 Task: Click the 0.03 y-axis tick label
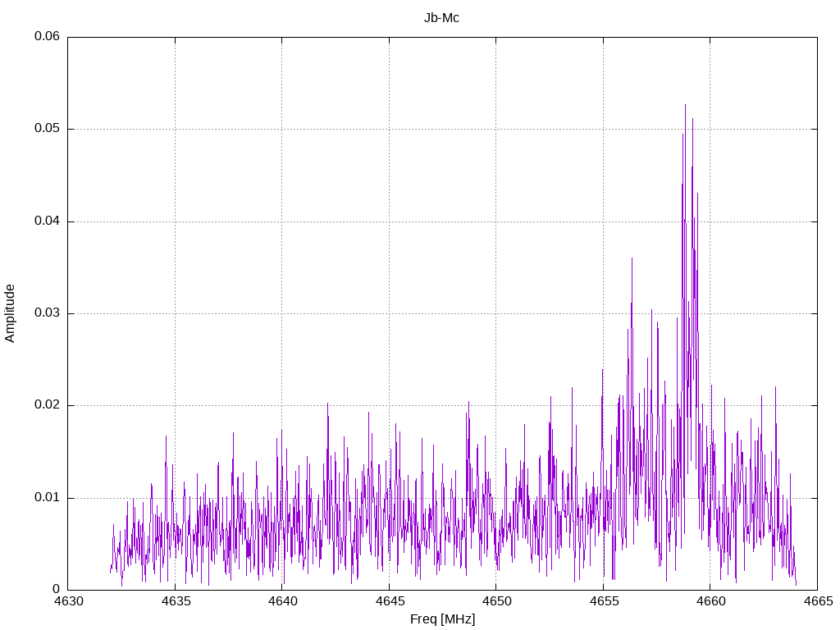coord(47,313)
